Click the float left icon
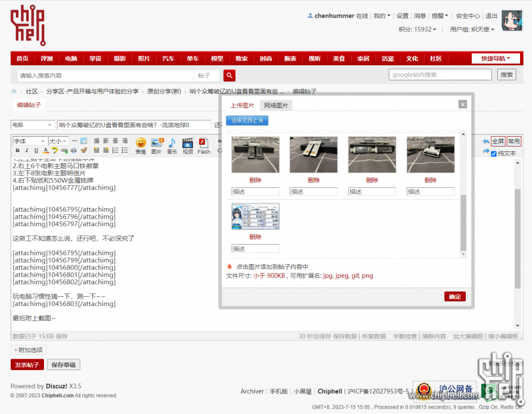The width and height of the screenshot is (532, 414). [x=97, y=150]
